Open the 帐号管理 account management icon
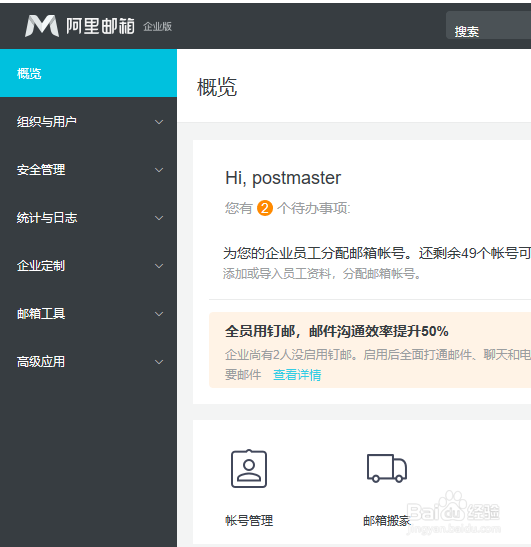 pos(249,469)
